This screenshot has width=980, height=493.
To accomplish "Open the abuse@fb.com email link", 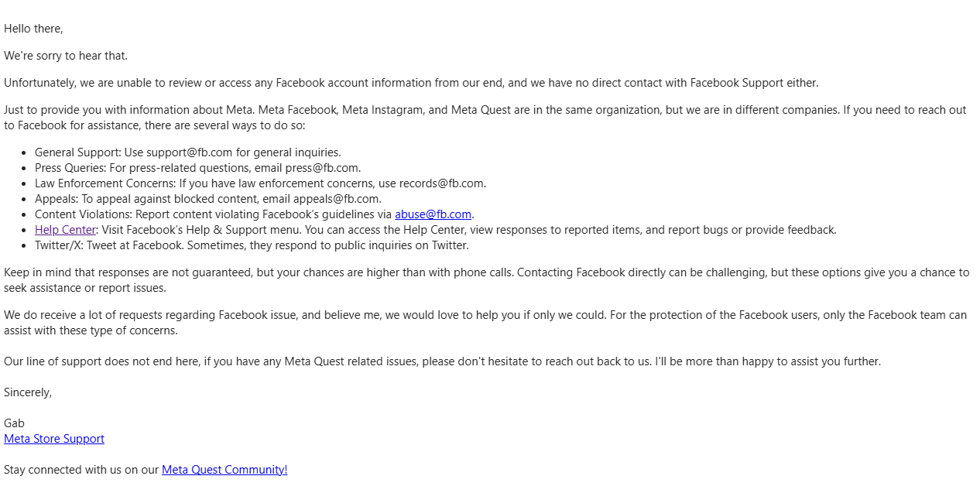I will [433, 214].
